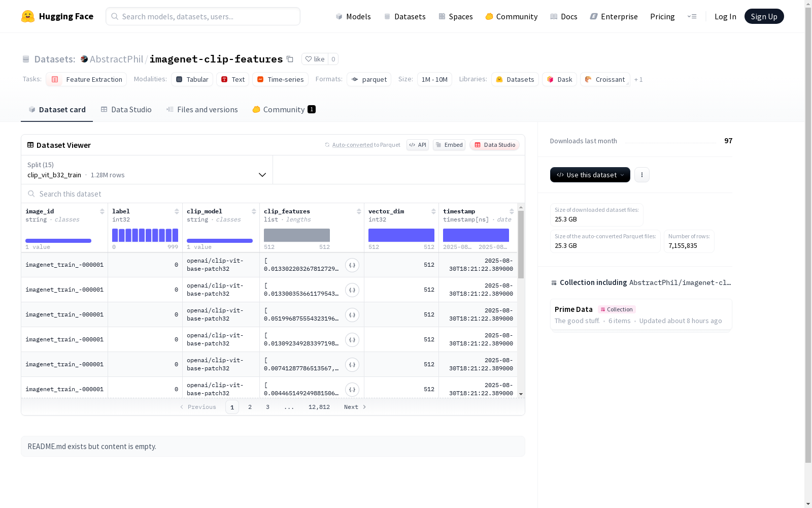Expand features for row 0.013300353661179543
Image resolution: width=812 pixels, height=508 pixels.
(352, 290)
